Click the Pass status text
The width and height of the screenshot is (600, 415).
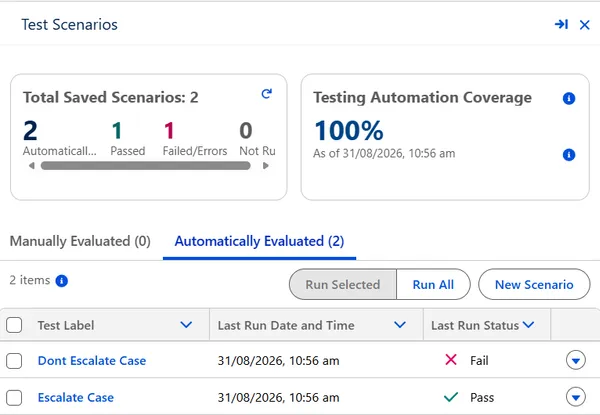[482, 397]
